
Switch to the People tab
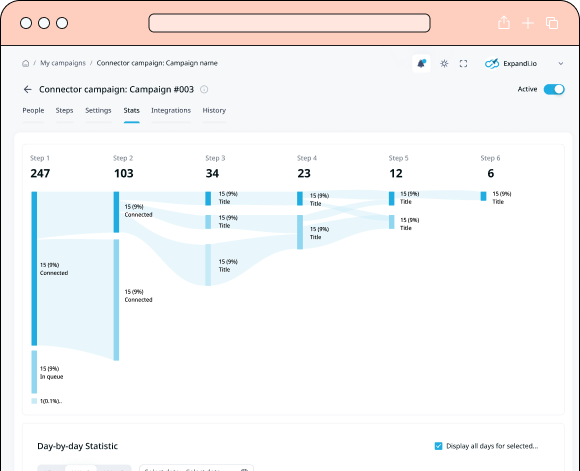(33, 110)
